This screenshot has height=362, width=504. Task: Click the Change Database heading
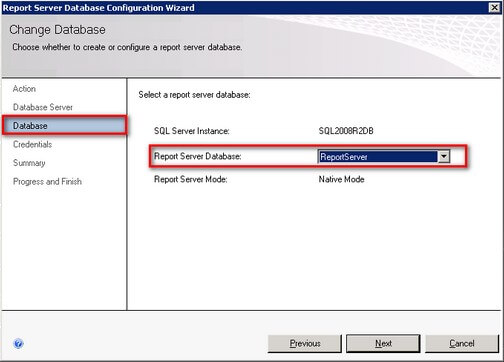coord(57,30)
